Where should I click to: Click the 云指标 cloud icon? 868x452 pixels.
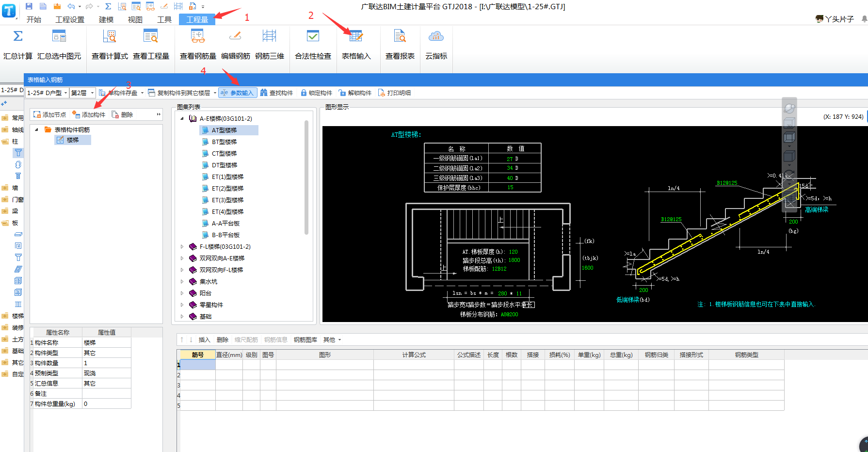tap(436, 36)
